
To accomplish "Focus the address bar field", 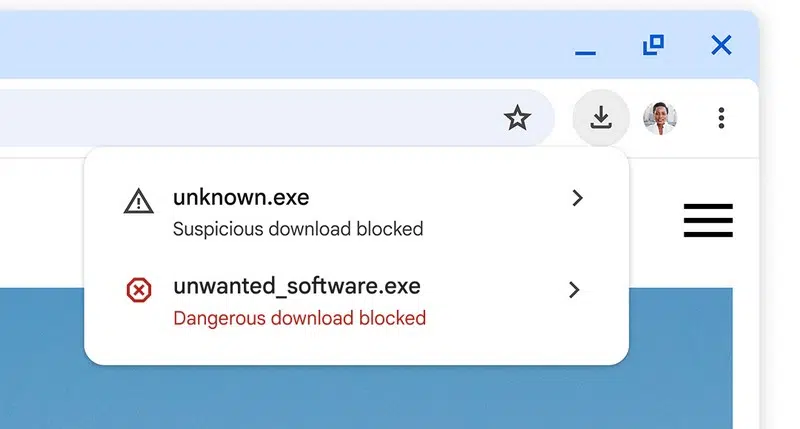I will click(250, 119).
